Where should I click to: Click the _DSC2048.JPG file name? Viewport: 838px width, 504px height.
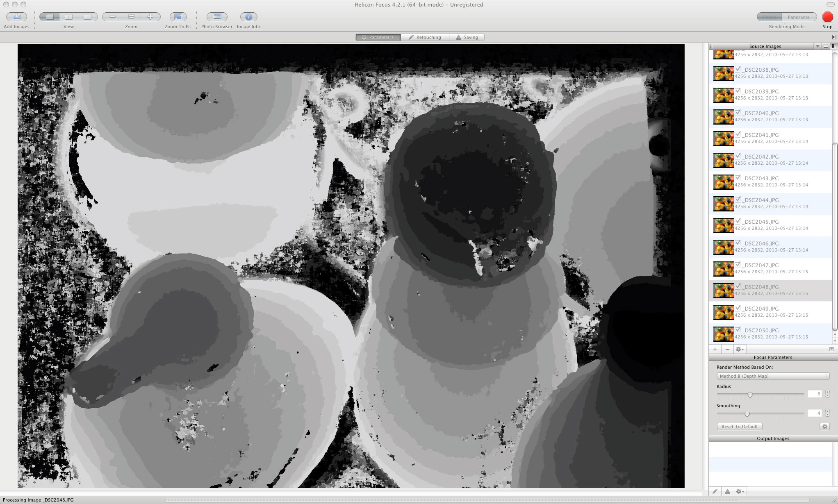pos(761,287)
